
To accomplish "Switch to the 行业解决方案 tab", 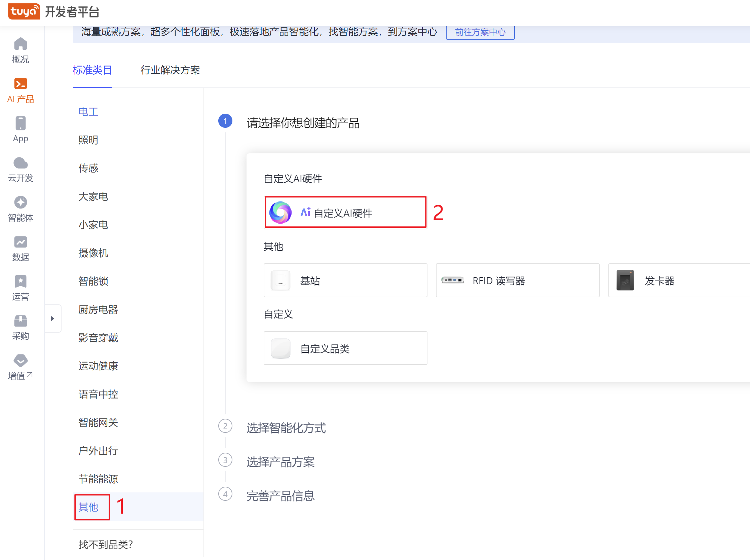I will point(170,70).
